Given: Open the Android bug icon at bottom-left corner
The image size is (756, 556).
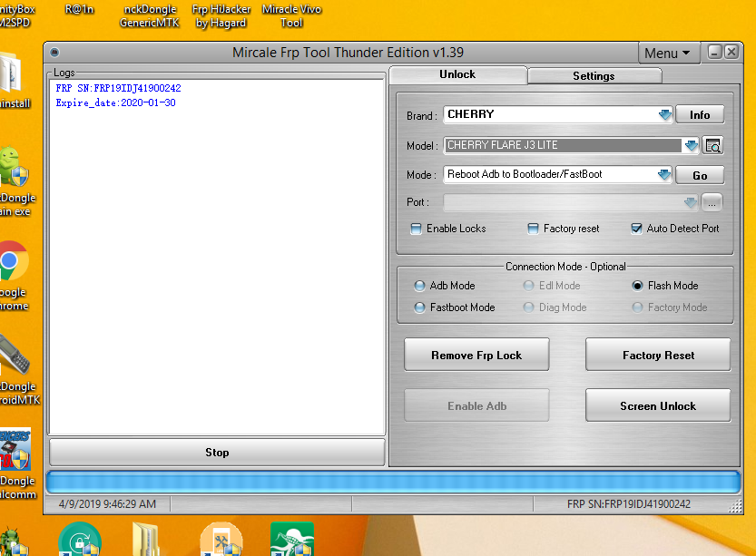Looking at the screenshot, I should [13, 542].
